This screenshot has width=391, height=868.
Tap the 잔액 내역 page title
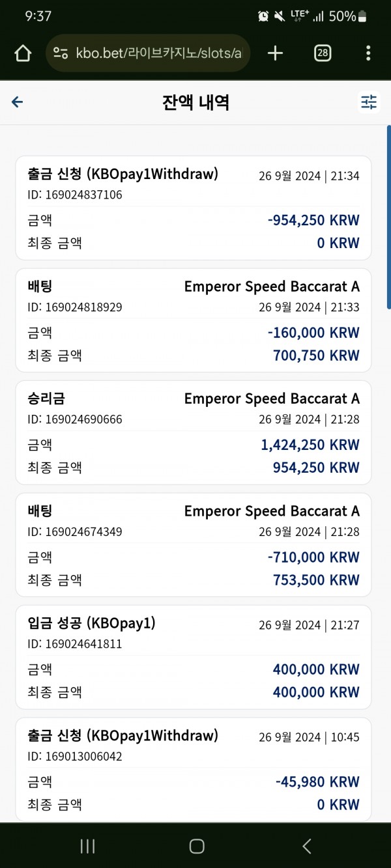(195, 102)
